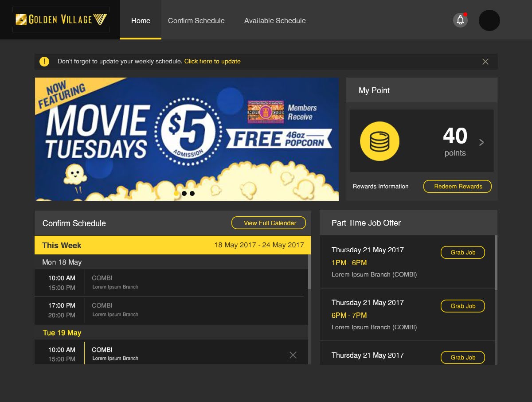This screenshot has width=532, height=402.
Task: Grab Job for the 6PM - 7PM offer
Action: click(x=463, y=306)
